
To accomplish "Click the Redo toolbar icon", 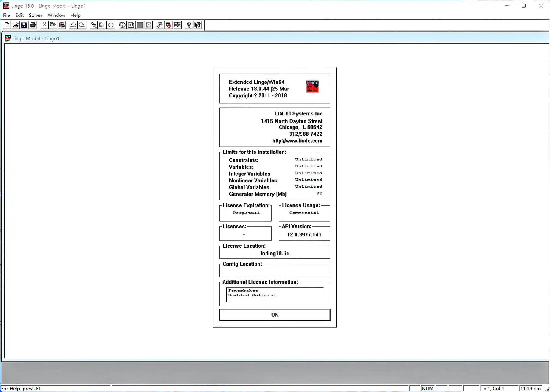I will coord(82,25).
